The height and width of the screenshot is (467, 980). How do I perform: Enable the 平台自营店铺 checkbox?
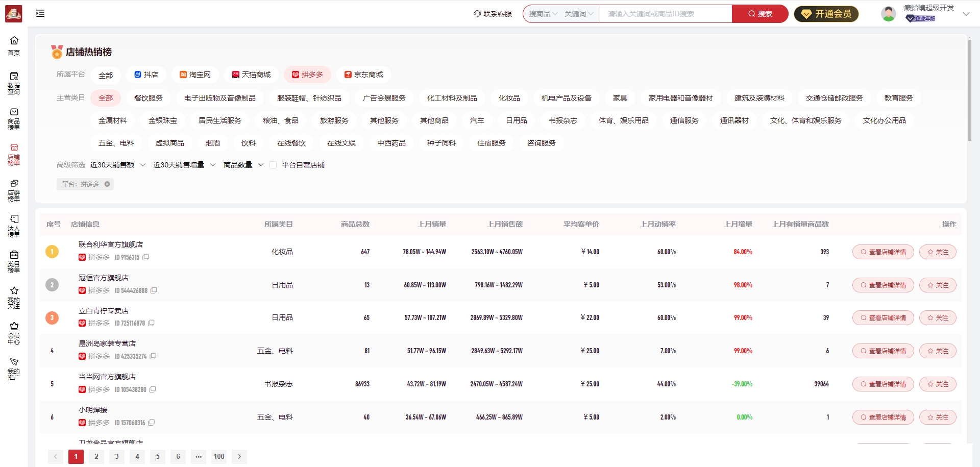273,165
